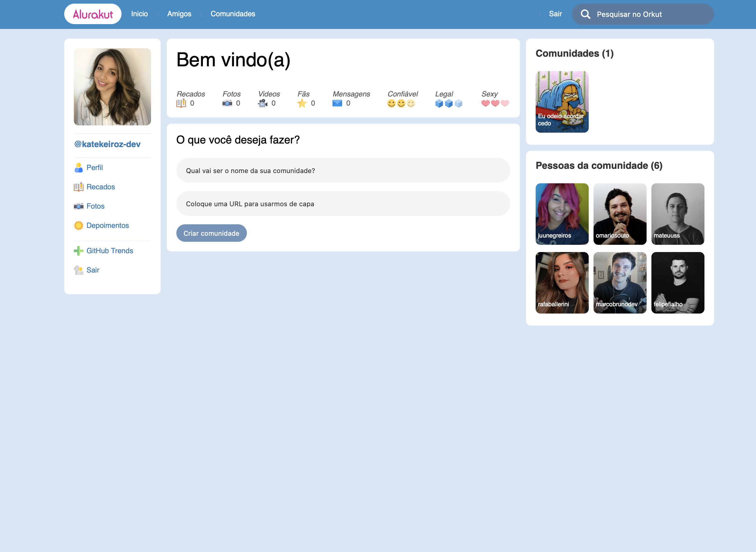Select the Recados book icon in sidebar
The height and width of the screenshot is (552, 756).
(79, 186)
